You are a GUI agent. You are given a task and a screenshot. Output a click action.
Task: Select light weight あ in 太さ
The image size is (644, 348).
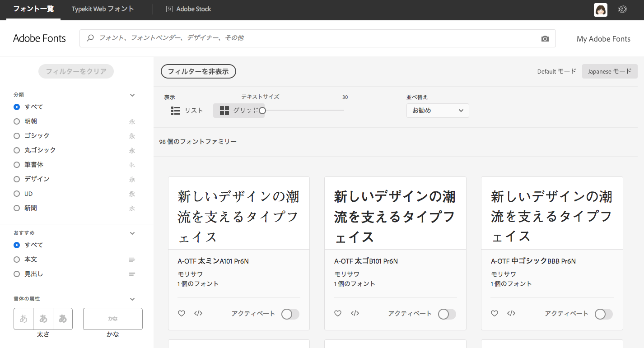(x=23, y=319)
